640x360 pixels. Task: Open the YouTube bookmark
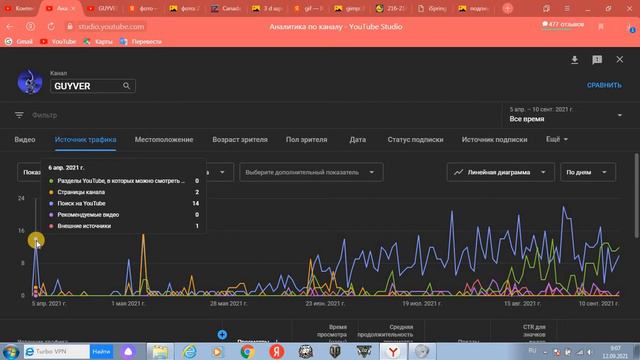point(58,42)
